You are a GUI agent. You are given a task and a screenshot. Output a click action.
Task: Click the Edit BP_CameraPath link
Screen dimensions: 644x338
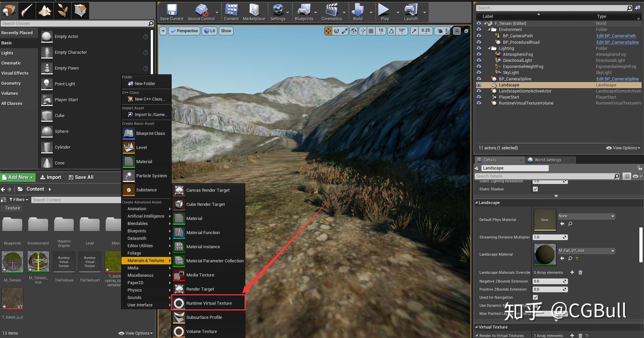(x=616, y=36)
